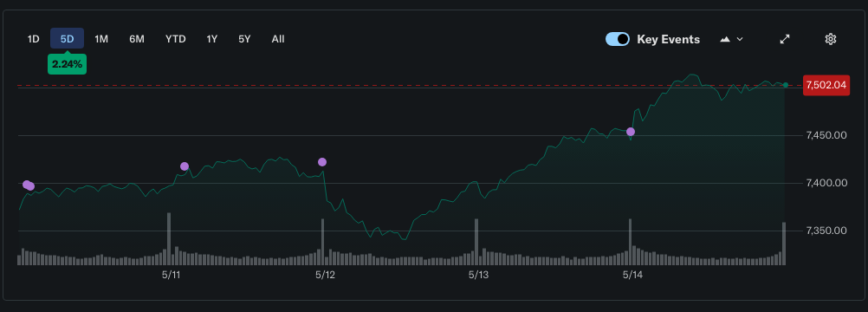Switch chart to 5Y range
This screenshot has width=868, height=312.
coord(244,39)
